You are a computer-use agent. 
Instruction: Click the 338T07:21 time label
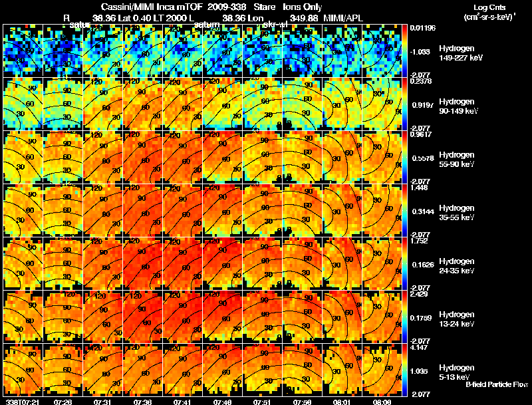click(x=21, y=402)
